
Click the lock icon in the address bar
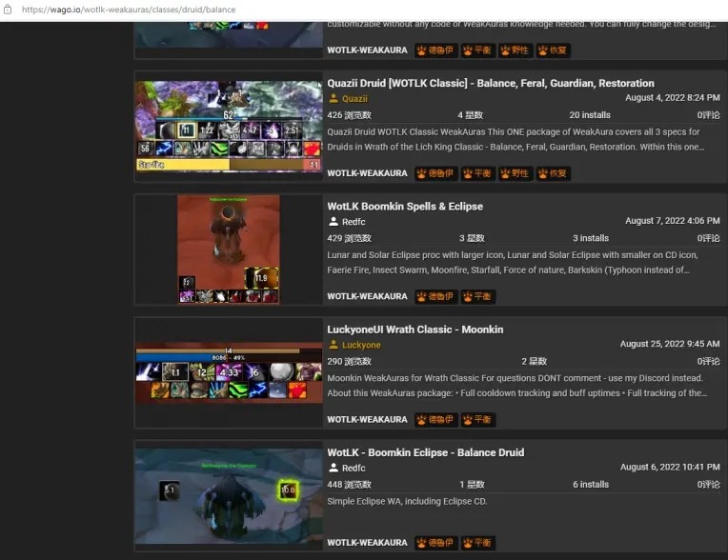(8, 10)
